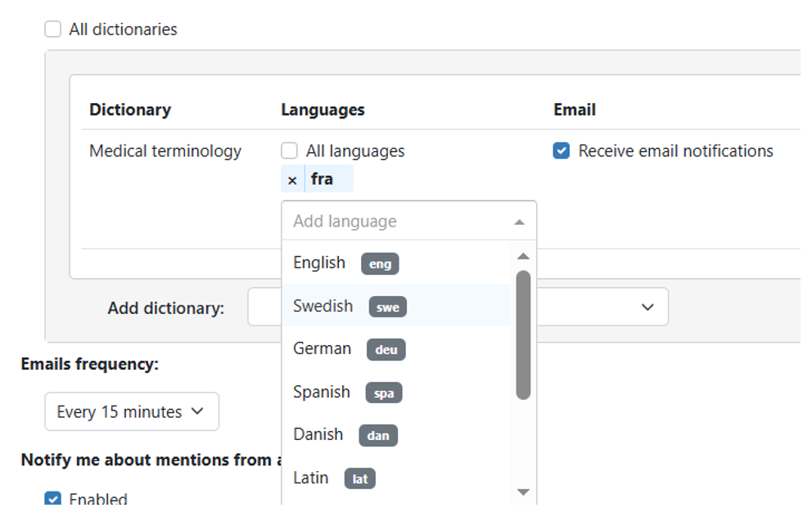Click the fra language tag label

[x=323, y=179]
